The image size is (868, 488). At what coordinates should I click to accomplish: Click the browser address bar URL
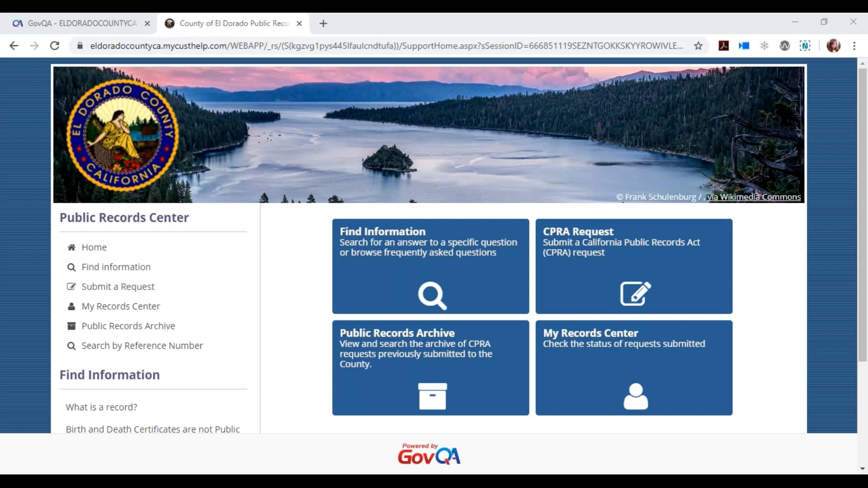click(387, 46)
